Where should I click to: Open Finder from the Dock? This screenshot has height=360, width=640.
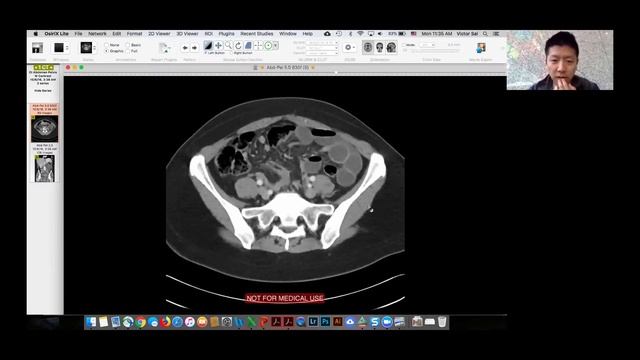[91, 322]
